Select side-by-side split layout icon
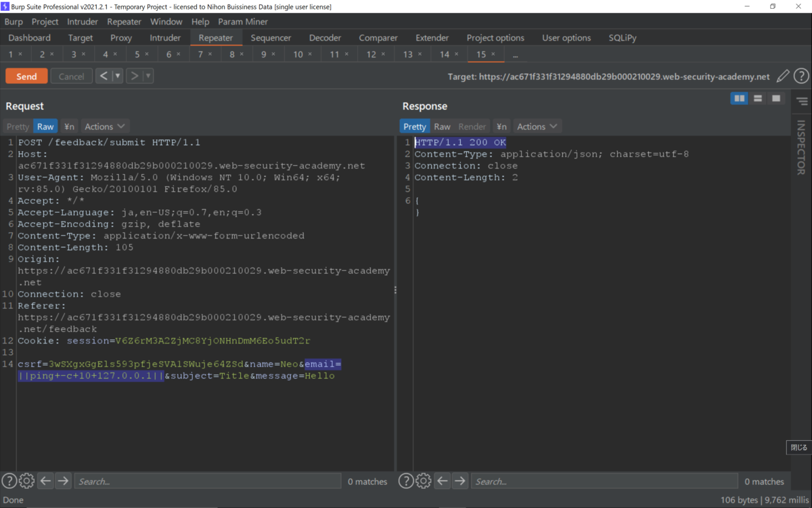 click(740, 99)
